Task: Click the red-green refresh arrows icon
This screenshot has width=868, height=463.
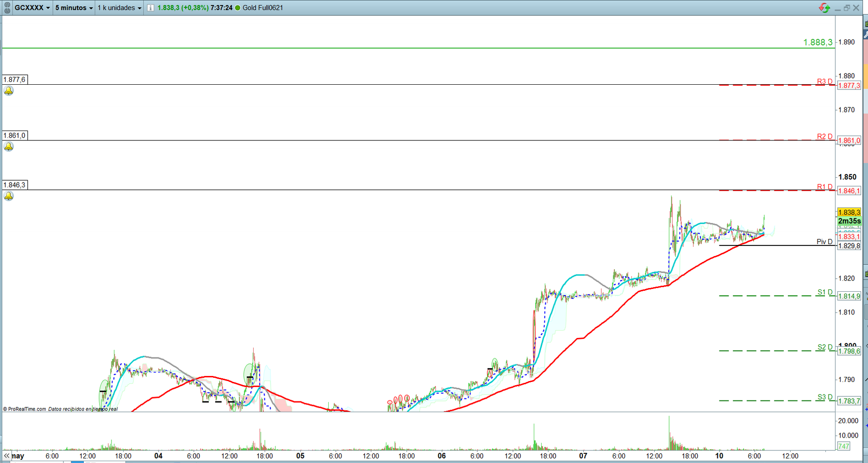Action: pyautogui.click(x=824, y=8)
